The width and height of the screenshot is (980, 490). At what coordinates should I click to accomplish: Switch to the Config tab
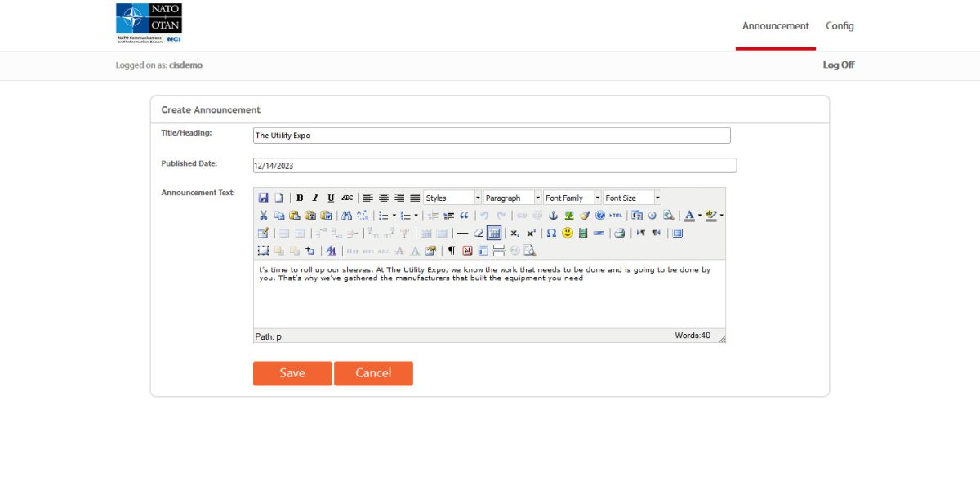point(840,25)
